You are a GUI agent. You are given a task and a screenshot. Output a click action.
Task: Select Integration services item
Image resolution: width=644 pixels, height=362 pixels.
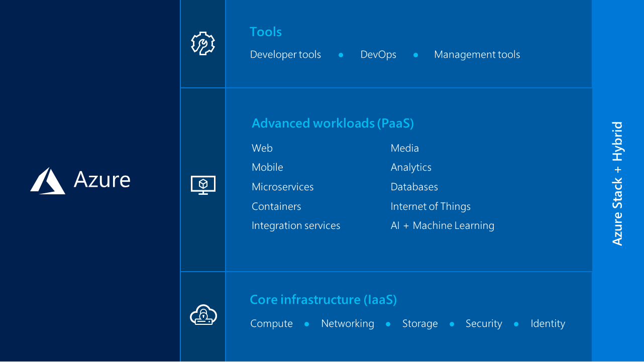pos(296,226)
